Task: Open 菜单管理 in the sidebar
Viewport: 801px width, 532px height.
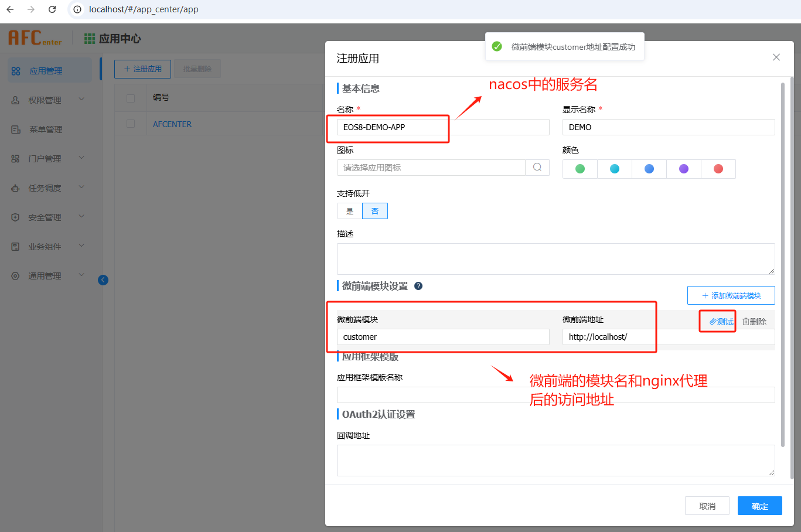Action: (46, 129)
